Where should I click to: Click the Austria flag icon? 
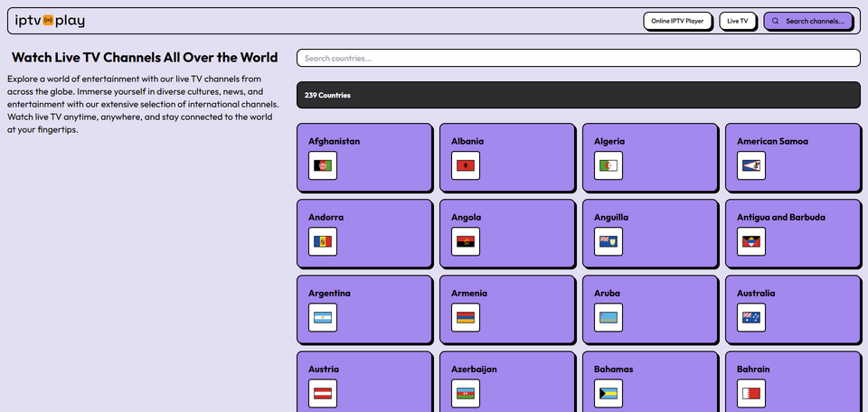[x=323, y=393]
